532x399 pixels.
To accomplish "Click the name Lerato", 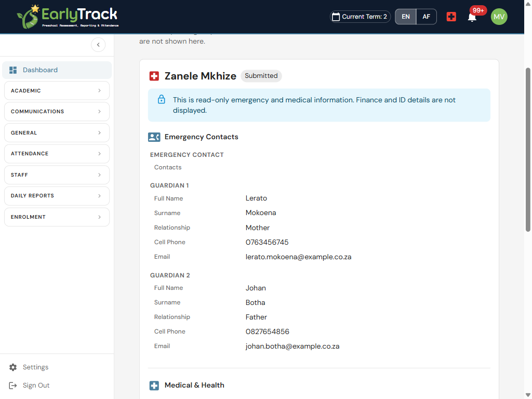I will [256, 198].
